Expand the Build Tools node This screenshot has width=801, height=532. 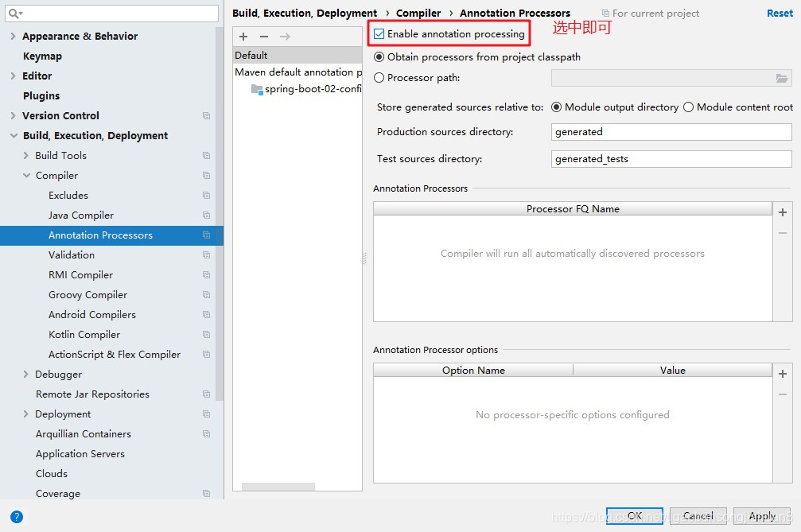pyautogui.click(x=25, y=155)
